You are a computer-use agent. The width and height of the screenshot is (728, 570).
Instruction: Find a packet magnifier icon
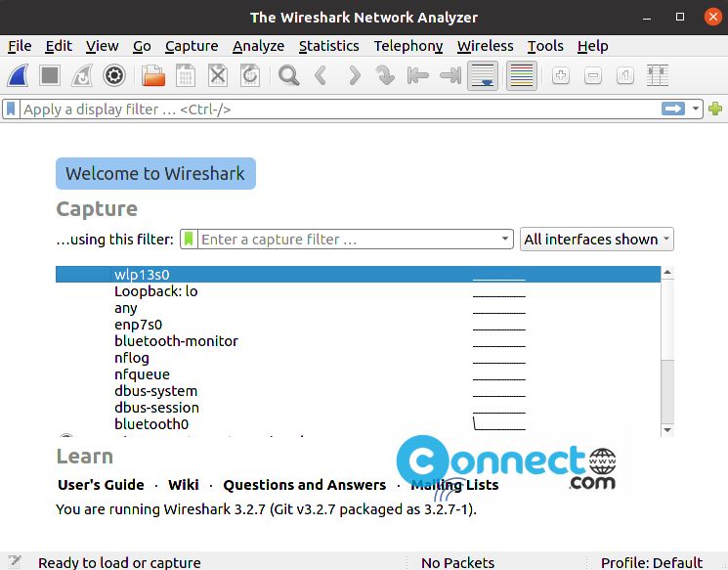[x=288, y=75]
